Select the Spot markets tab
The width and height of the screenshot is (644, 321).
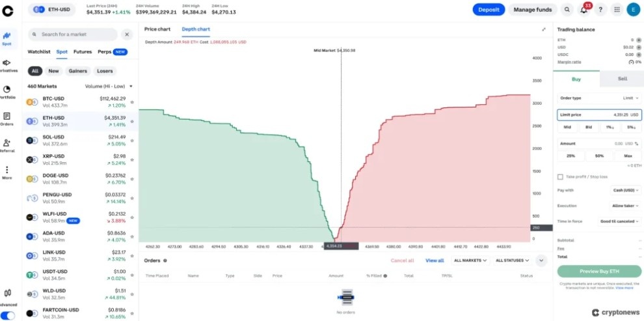(x=62, y=52)
